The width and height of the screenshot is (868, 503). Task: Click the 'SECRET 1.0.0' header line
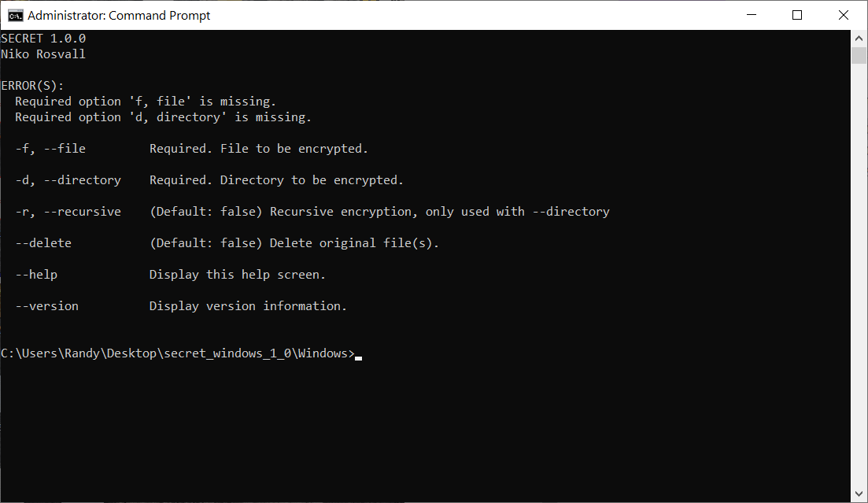tap(43, 39)
